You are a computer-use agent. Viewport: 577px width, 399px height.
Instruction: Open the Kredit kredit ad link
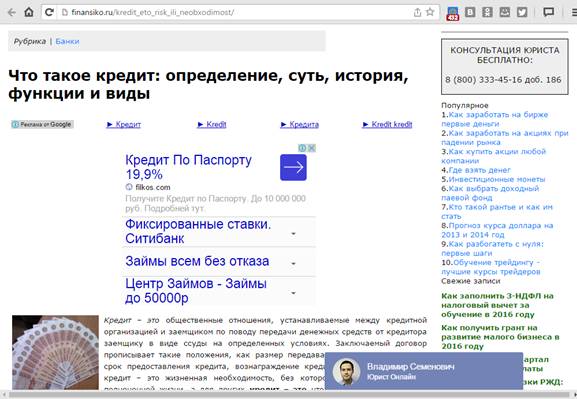[387, 124]
